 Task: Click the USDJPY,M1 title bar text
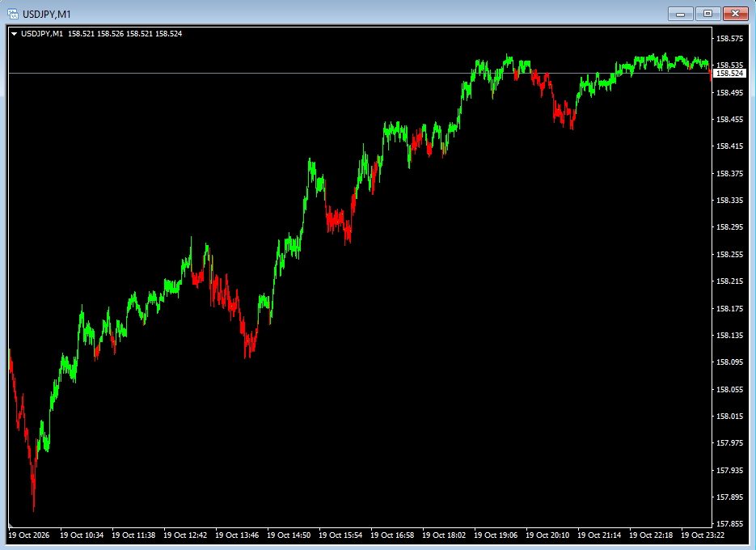tap(47, 15)
